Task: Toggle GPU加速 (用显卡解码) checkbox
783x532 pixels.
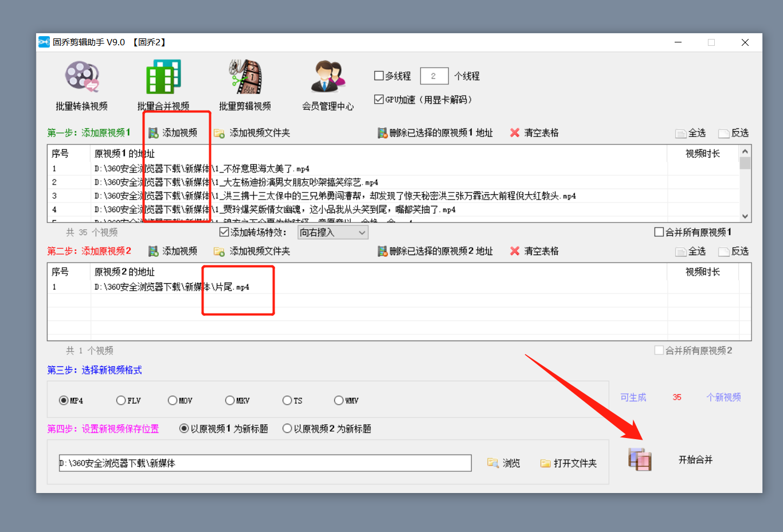Action: point(379,99)
